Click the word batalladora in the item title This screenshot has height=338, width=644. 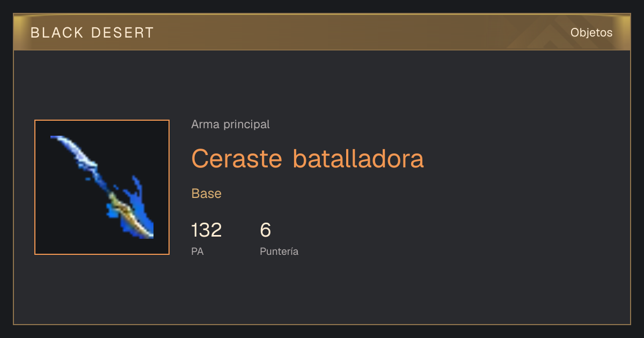point(358,158)
